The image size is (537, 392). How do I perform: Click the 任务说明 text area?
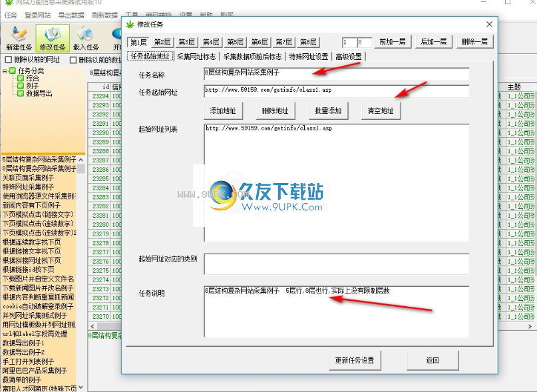(336, 311)
